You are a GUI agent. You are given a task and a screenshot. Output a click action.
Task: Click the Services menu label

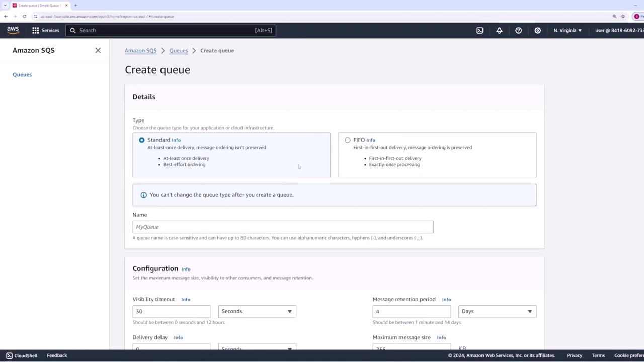pyautogui.click(x=50, y=30)
